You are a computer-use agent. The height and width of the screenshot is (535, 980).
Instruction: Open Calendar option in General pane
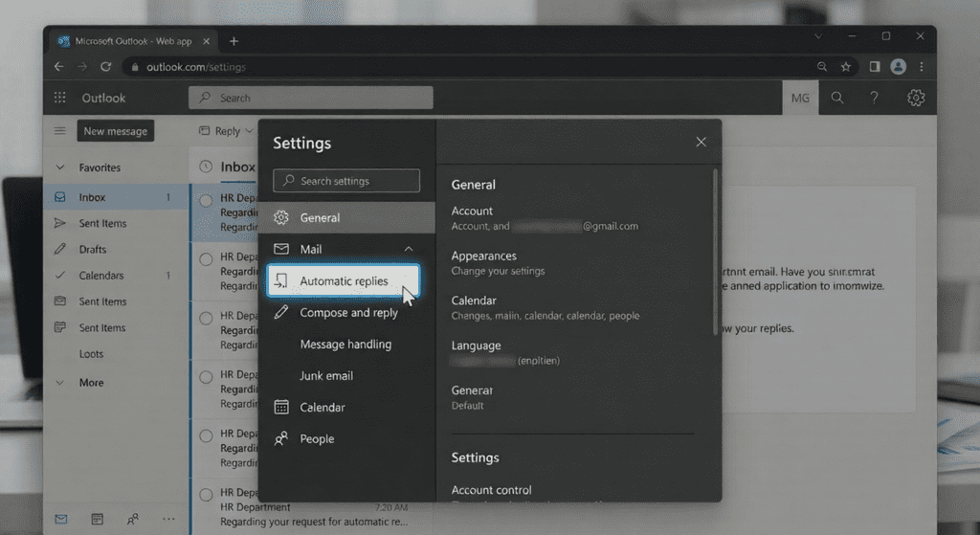(x=545, y=307)
